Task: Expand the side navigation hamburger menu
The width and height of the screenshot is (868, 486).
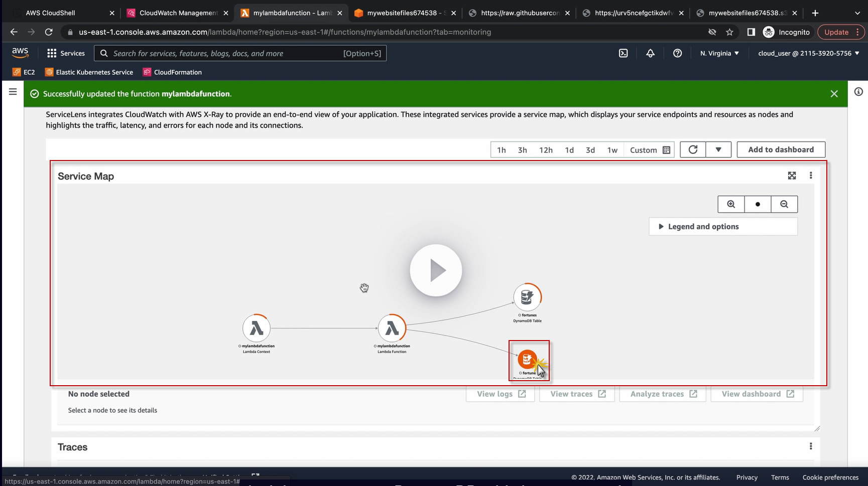Action: coord(13,92)
